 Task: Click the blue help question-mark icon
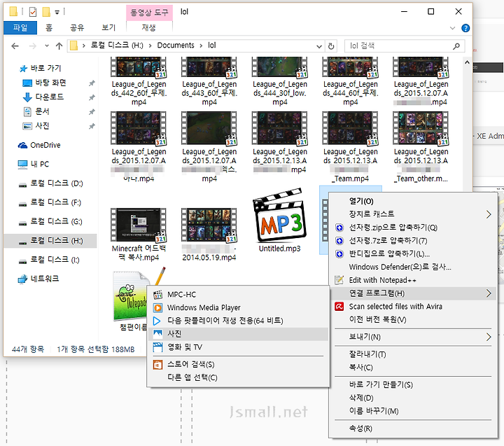(465, 28)
